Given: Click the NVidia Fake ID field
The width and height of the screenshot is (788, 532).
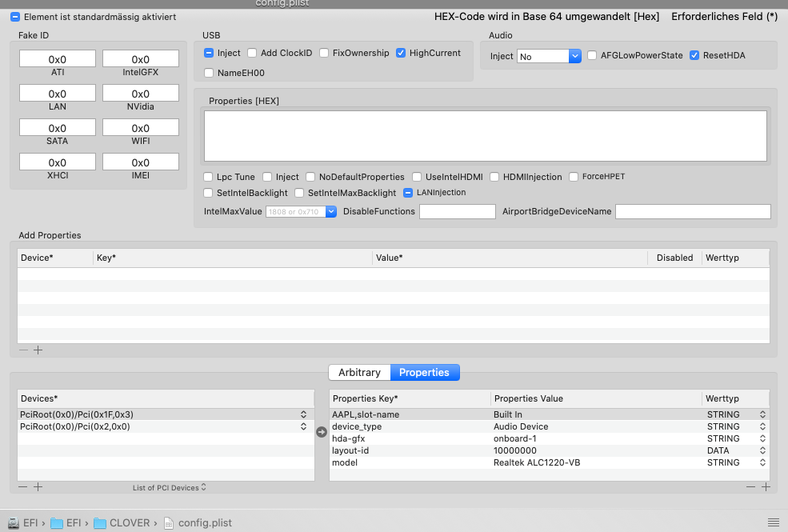Looking at the screenshot, I should [141, 94].
